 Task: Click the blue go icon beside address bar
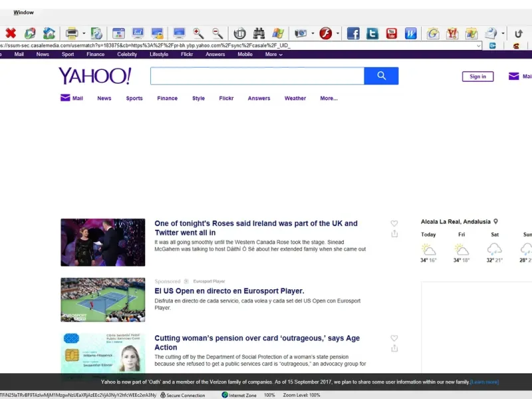coord(493,45)
